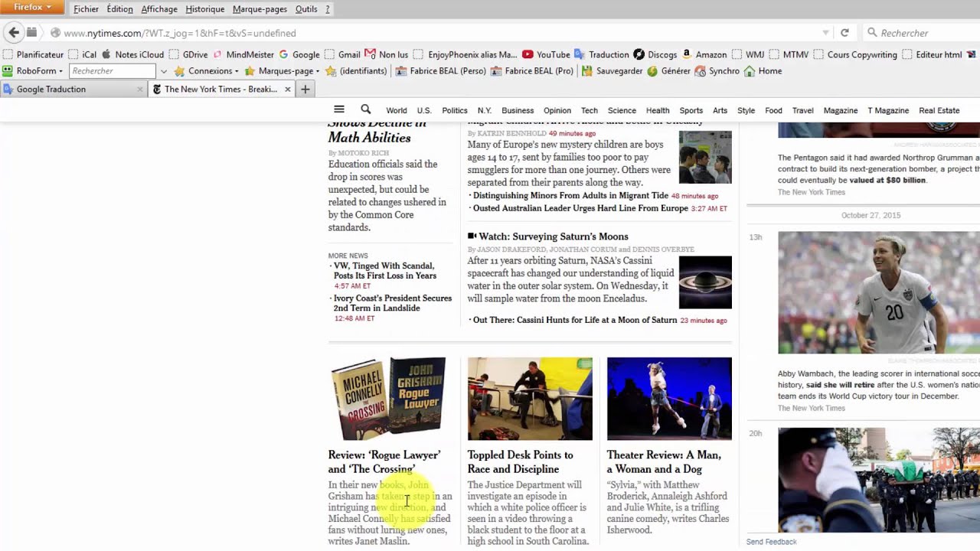Open the iCal bookmark

pos(83,54)
